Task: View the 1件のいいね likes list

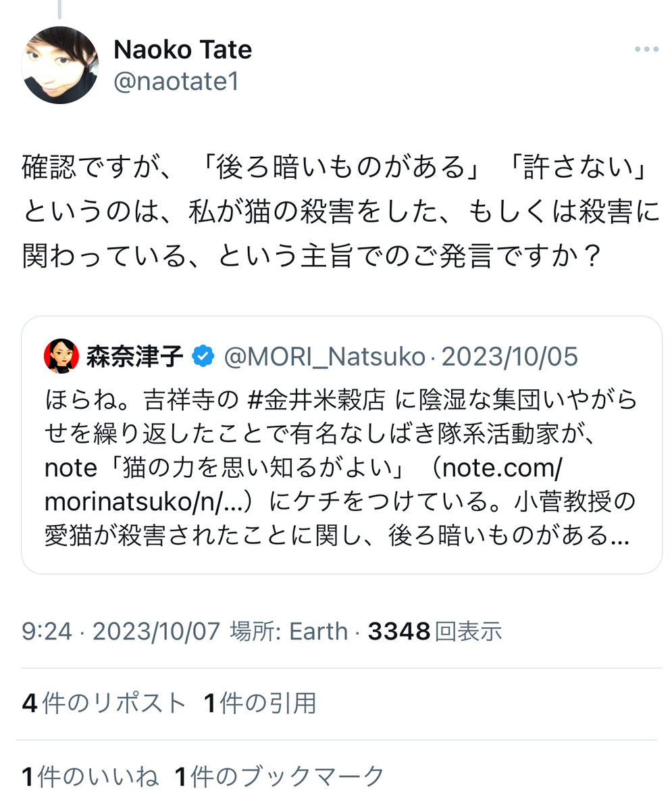Action: coord(91,777)
